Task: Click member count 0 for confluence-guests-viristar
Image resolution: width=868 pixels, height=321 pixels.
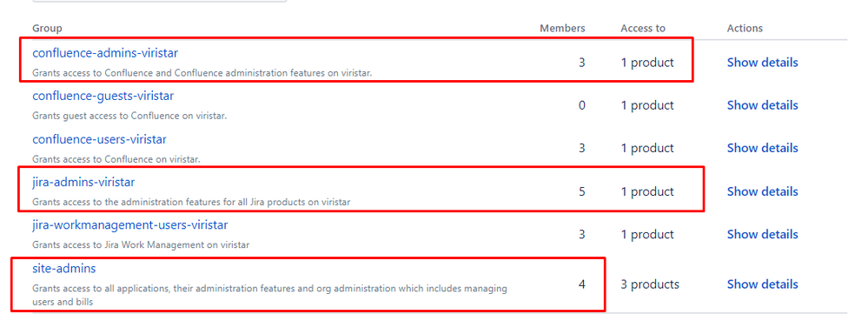Action: pyautogui.click(x=581, y=105)
